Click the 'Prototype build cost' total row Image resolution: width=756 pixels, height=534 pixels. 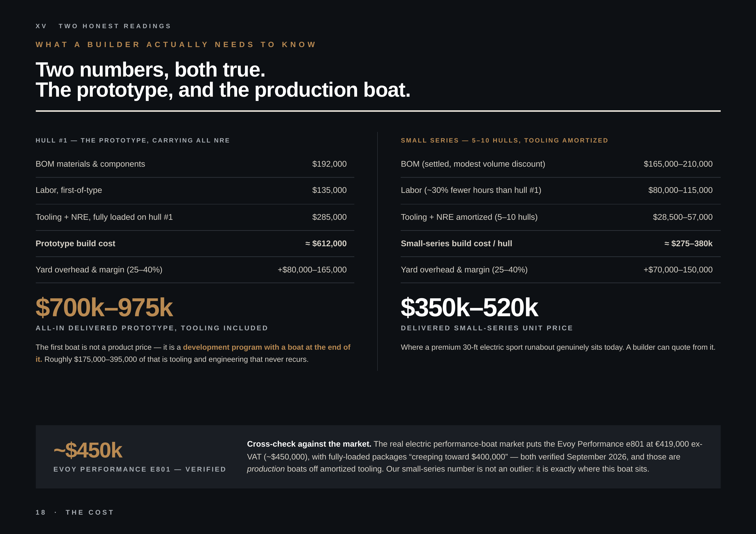point(195,243)
